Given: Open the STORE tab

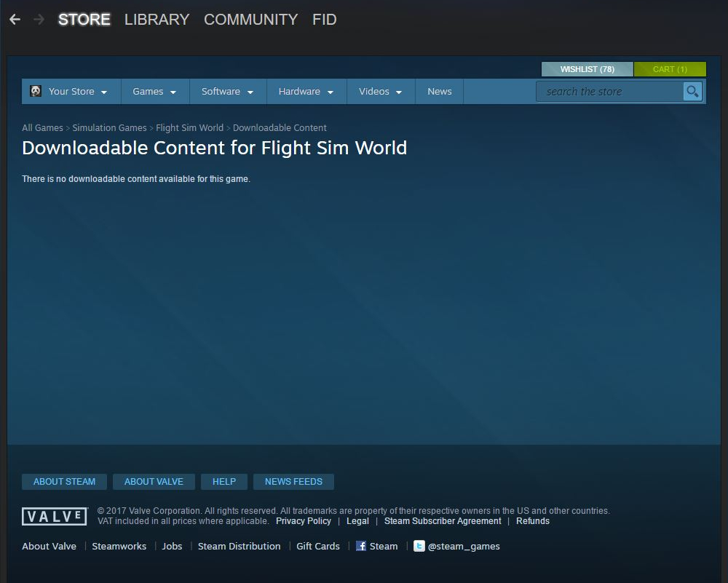Looking at the screenshot, I should point(84,20).
